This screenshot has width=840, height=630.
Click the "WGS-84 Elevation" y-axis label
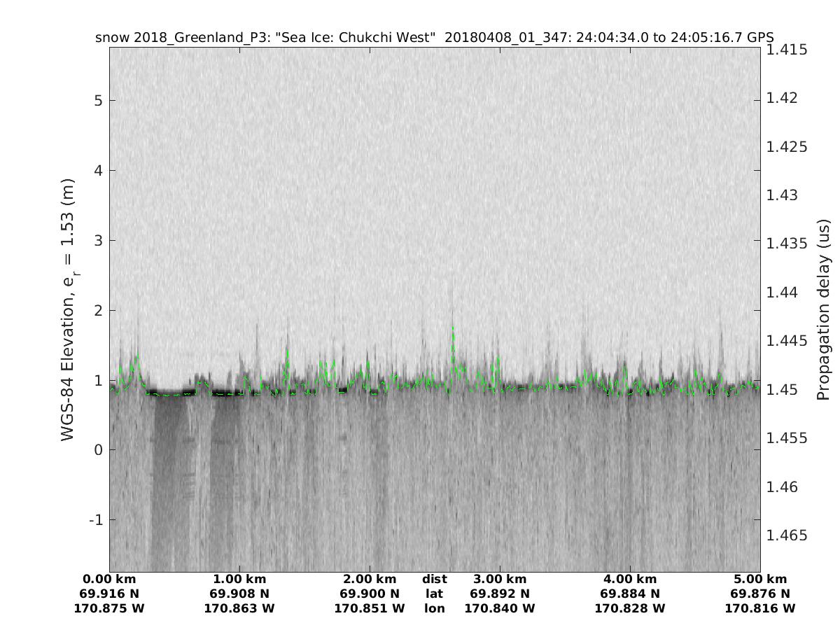(x=68, y=309)
